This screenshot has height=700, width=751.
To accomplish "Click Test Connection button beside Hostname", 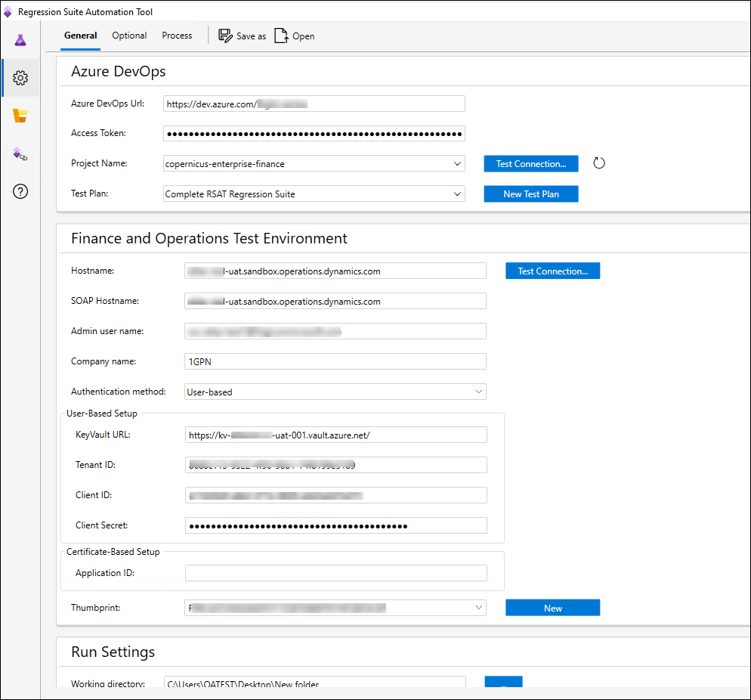I will click(553, 271).
